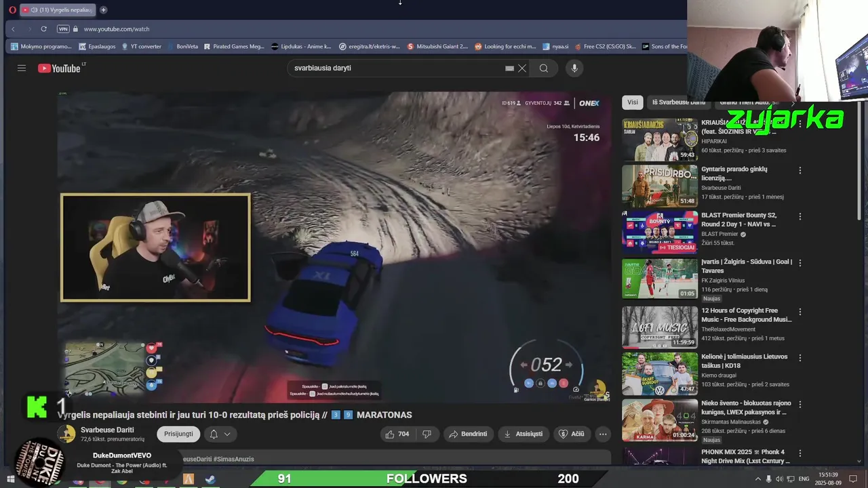Open the Windows notification center icon
Viewport: 868px width, 488px height.
852,479
